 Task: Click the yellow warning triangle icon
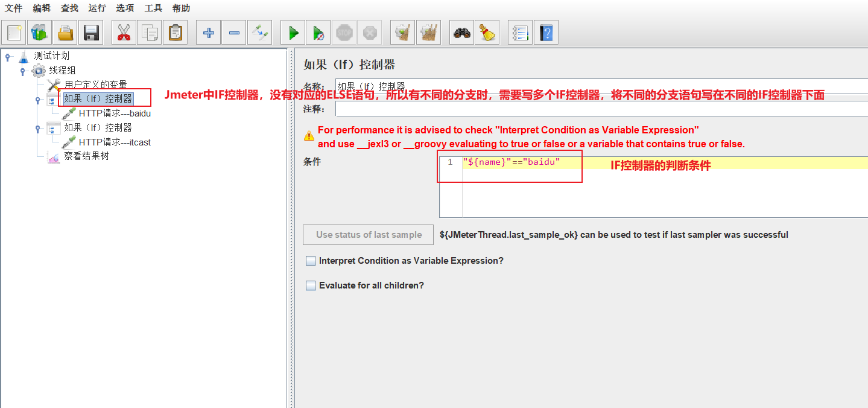(x=309, y=136)
